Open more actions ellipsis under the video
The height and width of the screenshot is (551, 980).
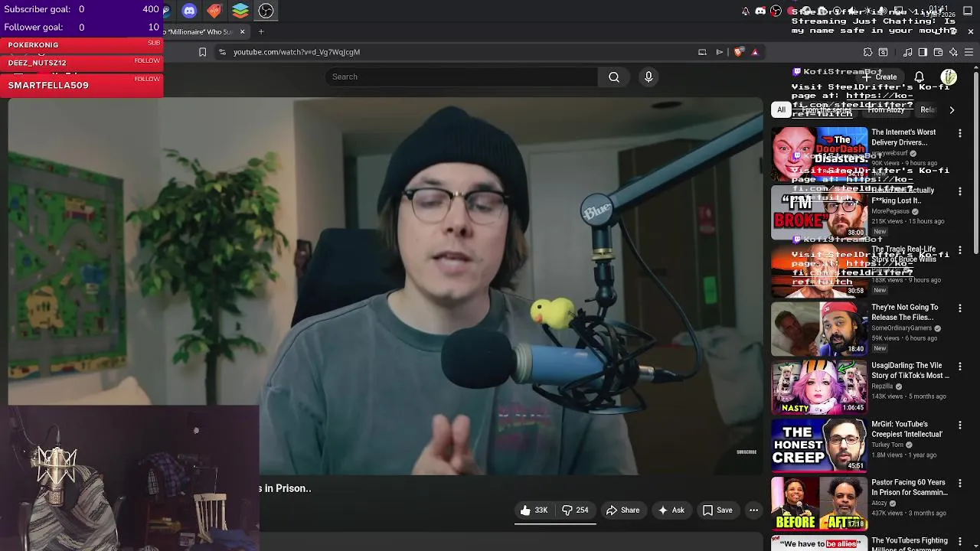click(753, 510)
